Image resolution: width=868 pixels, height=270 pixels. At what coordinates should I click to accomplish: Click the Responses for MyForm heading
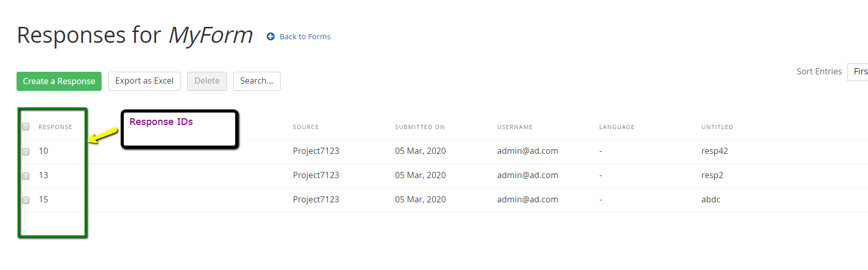(135, 35)
